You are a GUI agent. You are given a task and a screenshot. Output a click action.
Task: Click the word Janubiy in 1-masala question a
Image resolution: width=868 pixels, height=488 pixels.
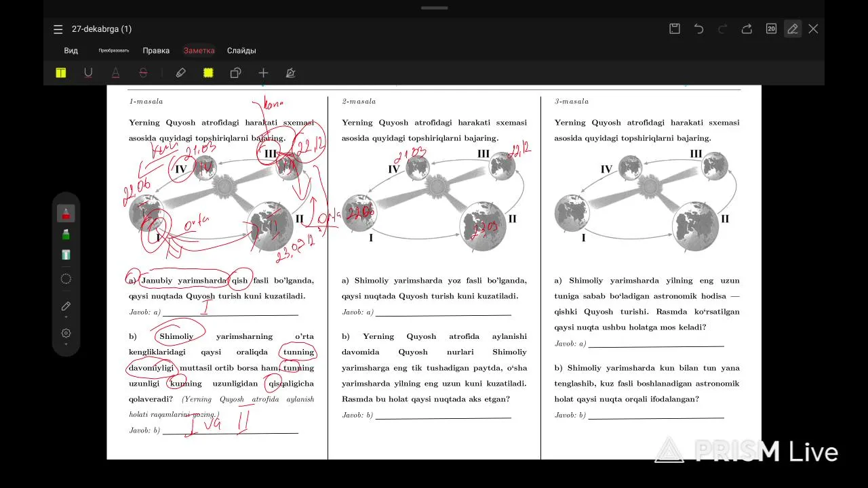tap(157, 281)
